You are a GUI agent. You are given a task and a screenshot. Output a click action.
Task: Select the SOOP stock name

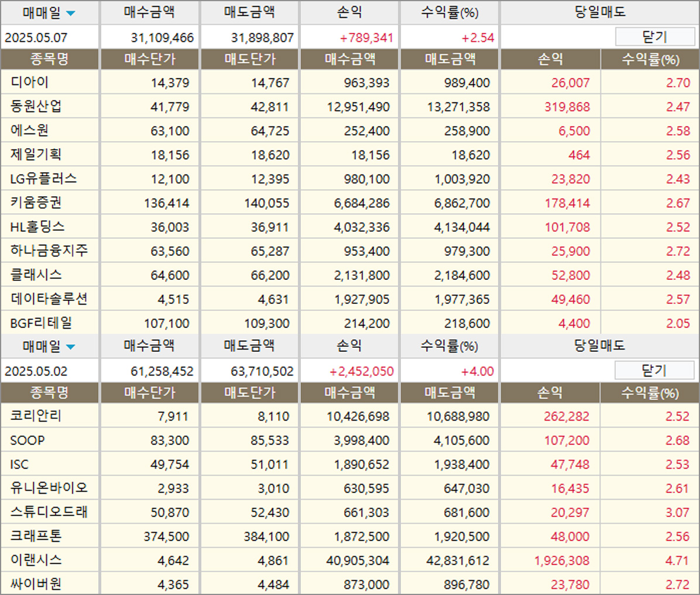pyautogui.click(x=28, y=440)
